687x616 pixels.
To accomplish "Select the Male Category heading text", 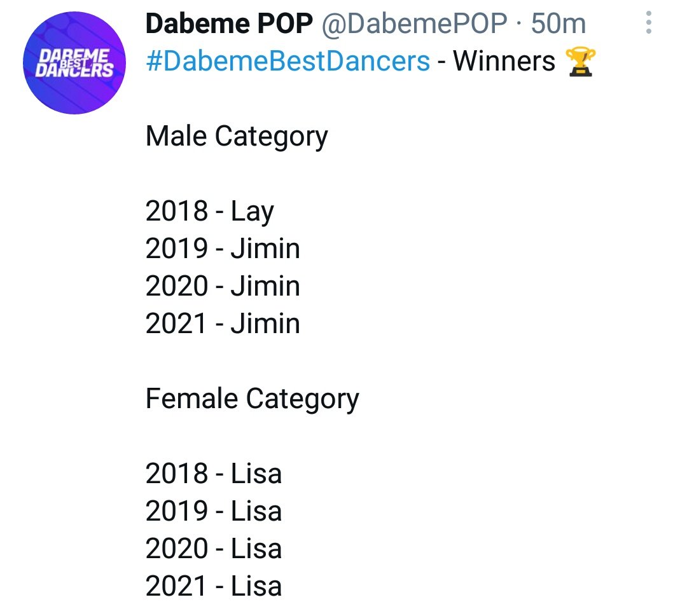I will click(x=237, y=137).
